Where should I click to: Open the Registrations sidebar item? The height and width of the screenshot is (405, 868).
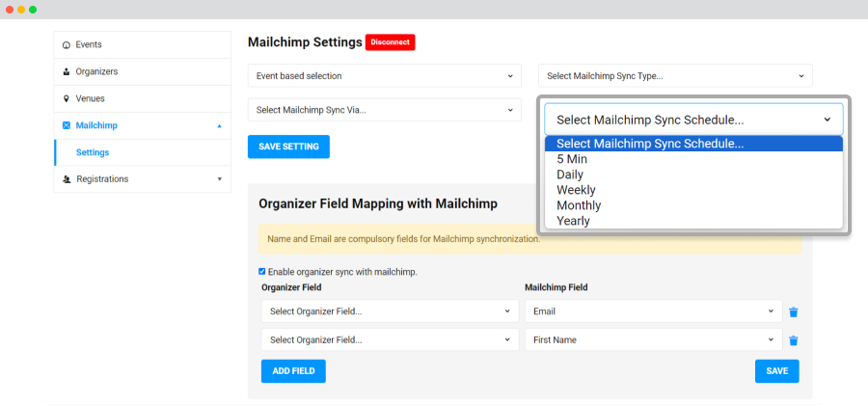(x=143, y=179)
